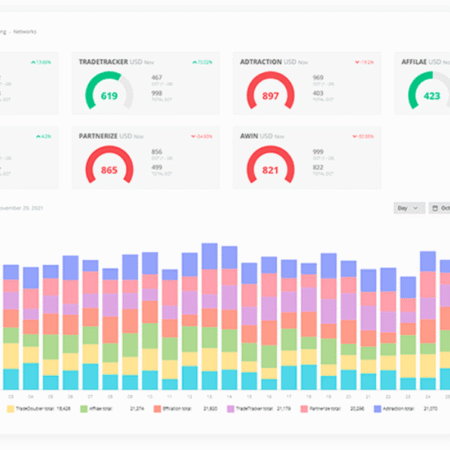The height and width of the screenshot is (450, 450).
Task: Click the ADTRACTION card title
Action: point(261,62)
